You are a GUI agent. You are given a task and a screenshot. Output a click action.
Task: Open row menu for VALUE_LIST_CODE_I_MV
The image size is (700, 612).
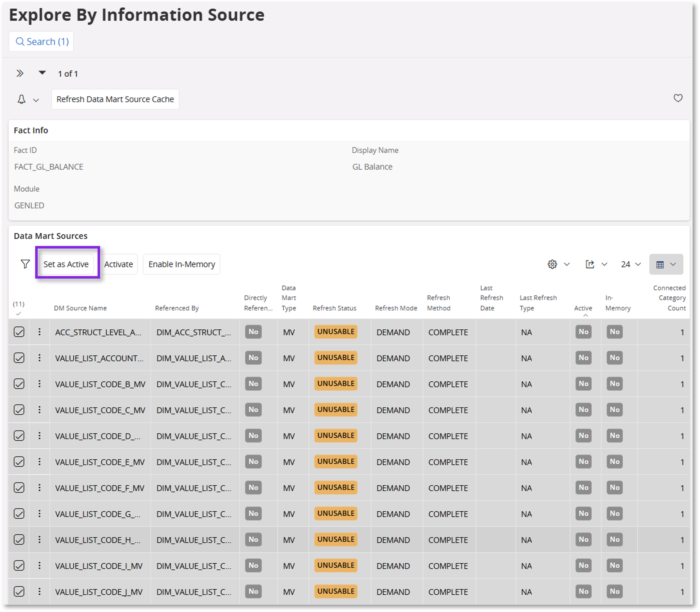tap(39, 565)
